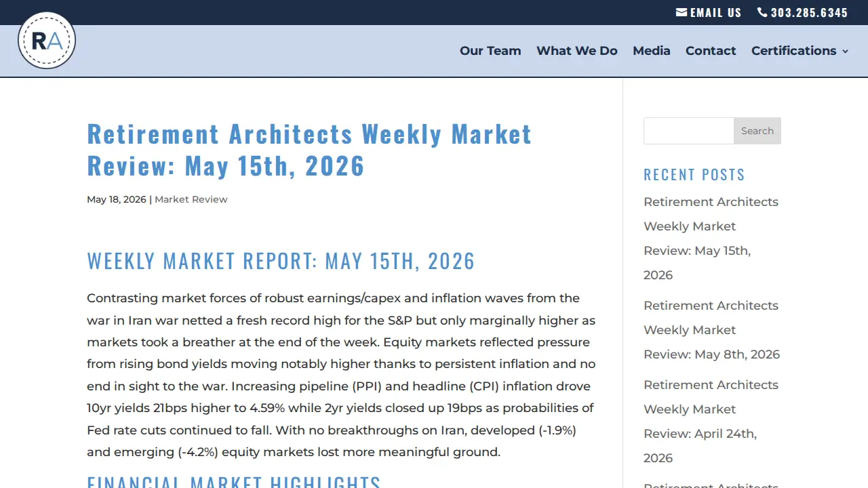The image size is (868, 488).
Task: Click the EMAIL US text link
Action: [716, 12]
